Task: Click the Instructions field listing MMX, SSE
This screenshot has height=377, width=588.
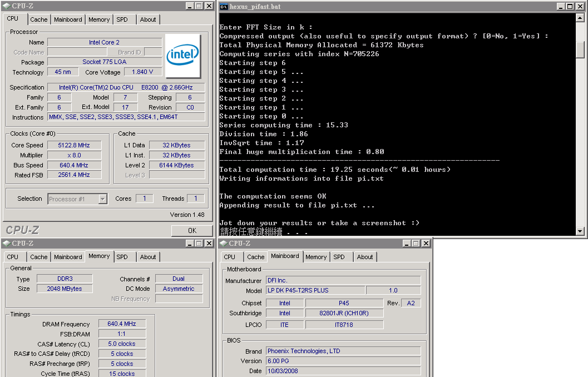Action: [126, 117]
